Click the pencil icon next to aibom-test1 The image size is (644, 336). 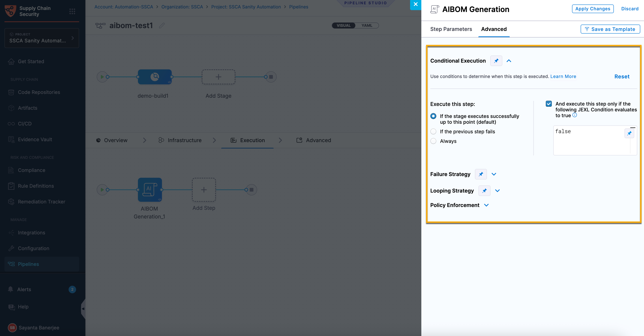[x=162, y=25]
